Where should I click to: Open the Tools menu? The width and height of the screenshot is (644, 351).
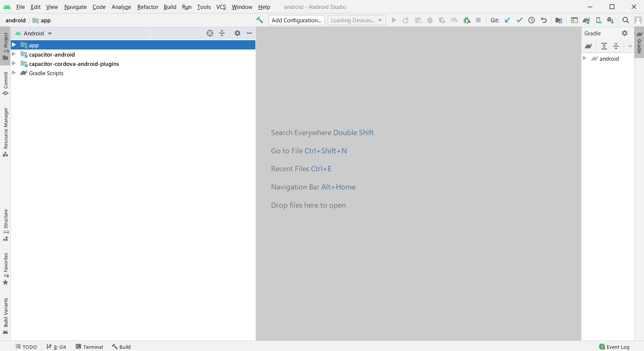(204, 7)
